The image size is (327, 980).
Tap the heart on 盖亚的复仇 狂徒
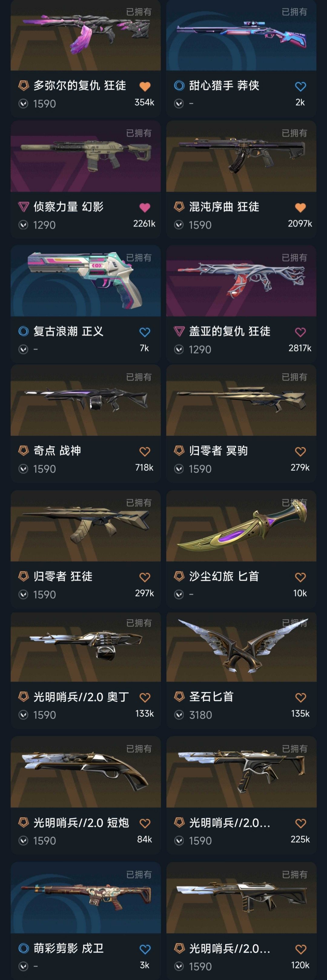[300, 332]
